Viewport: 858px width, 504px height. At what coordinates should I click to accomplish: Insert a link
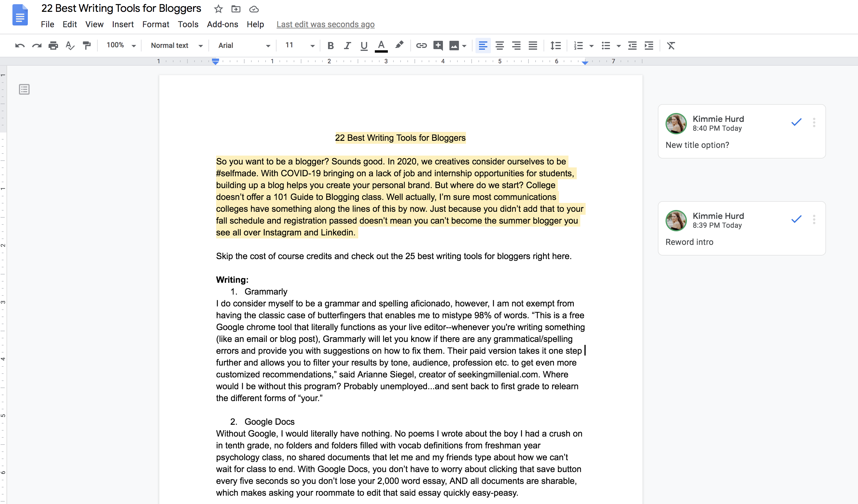(421, 45)
